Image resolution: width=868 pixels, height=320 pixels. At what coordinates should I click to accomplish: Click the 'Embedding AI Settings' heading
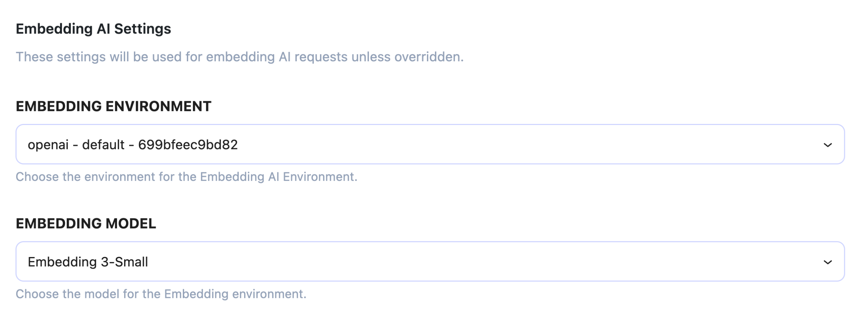tap(93, 29)
